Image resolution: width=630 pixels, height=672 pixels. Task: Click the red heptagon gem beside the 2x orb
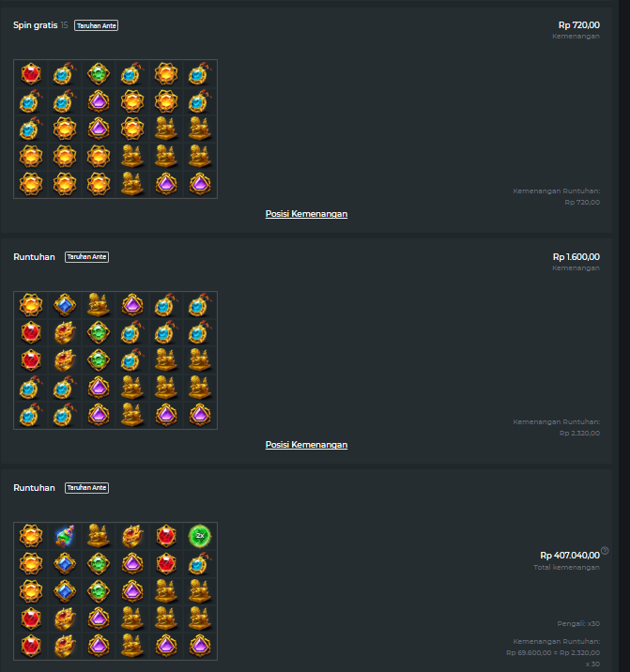tap(166, 536)
